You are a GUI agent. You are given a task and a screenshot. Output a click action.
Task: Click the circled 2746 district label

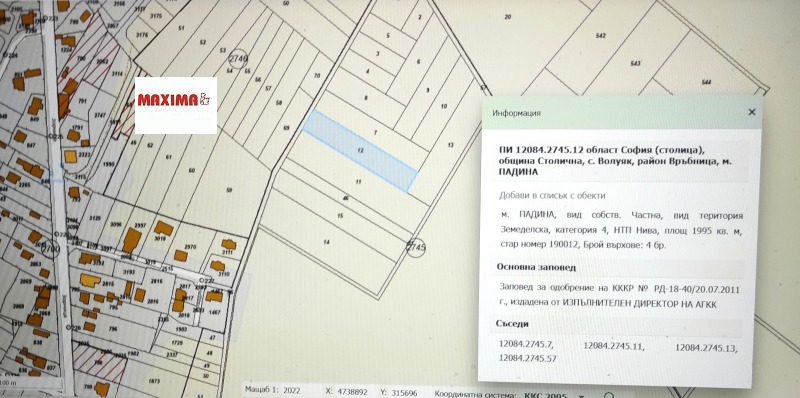[x=238, y=59]
